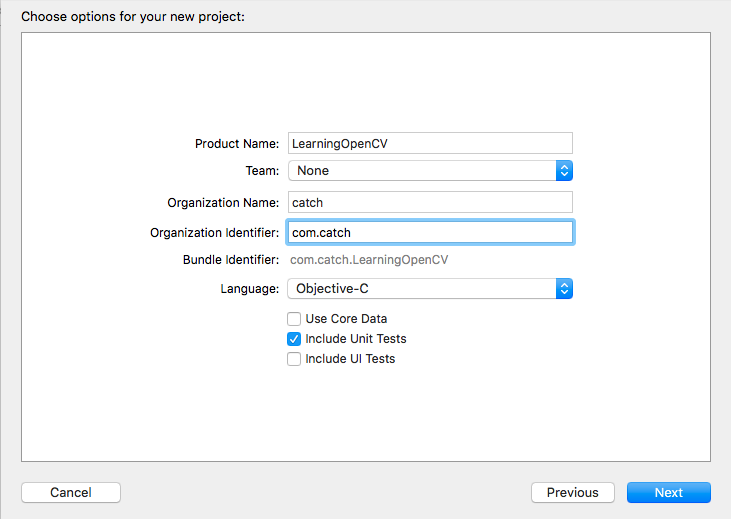Enable the Use Core Data checkbox
The image size is (731, 519).
click(x=294, y=319)
